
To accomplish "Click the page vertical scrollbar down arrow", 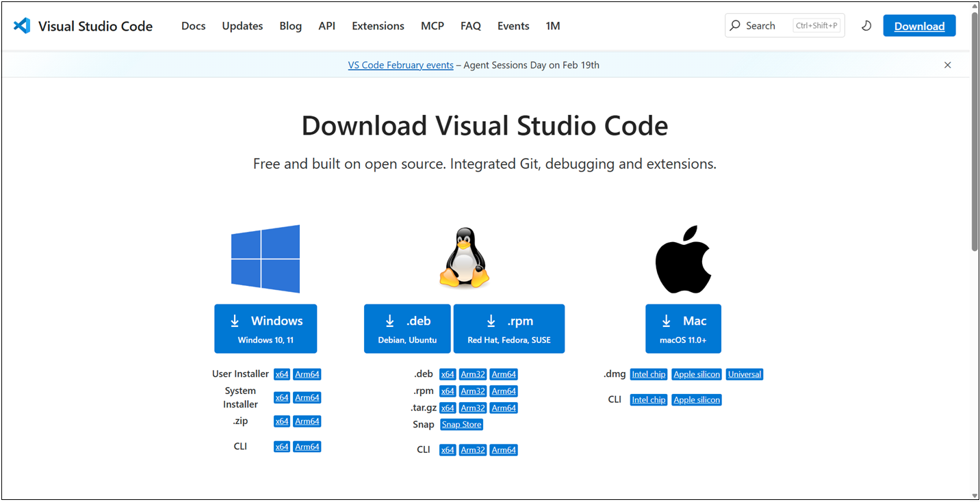I will click(974, 495).
